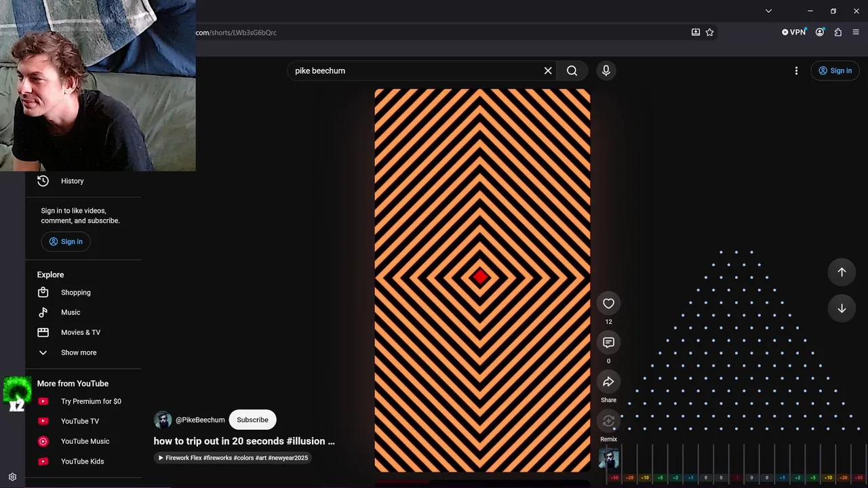Expand the tab list chevron in title bar
The image size is (868, 488).
point(768,11)
